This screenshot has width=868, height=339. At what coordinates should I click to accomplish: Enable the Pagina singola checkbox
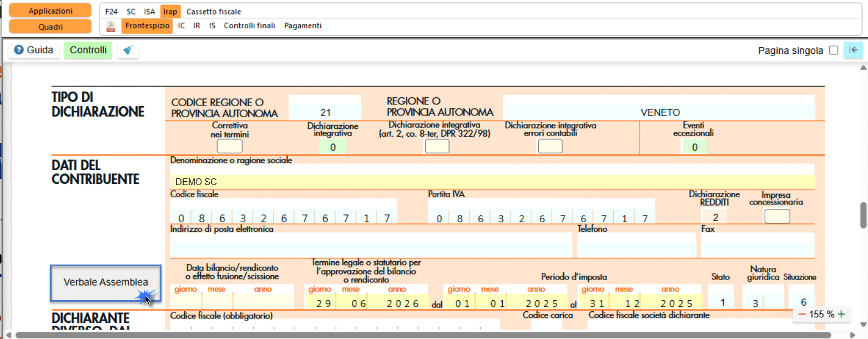pyautogui.click(x=833, y=51)
